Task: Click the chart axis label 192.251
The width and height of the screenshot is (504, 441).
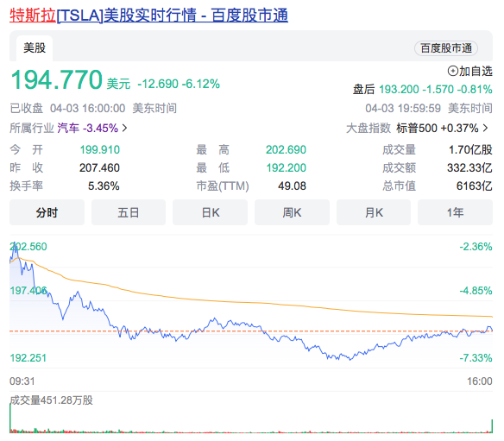Action: pyautogui.click(x=28, y=358)
